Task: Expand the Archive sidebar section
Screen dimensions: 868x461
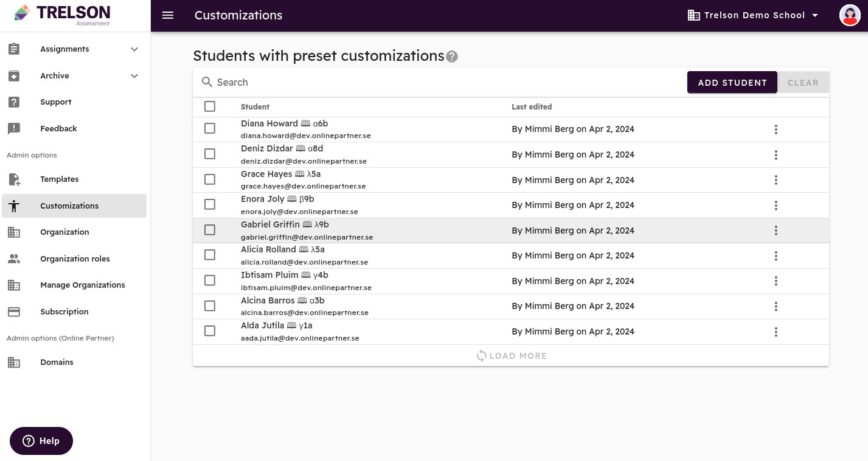Action: click(x=134, y=76)
